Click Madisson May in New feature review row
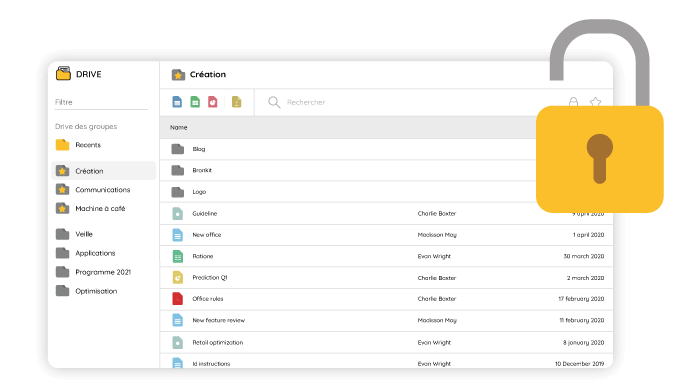700x392 pixels. click(437, 320)
